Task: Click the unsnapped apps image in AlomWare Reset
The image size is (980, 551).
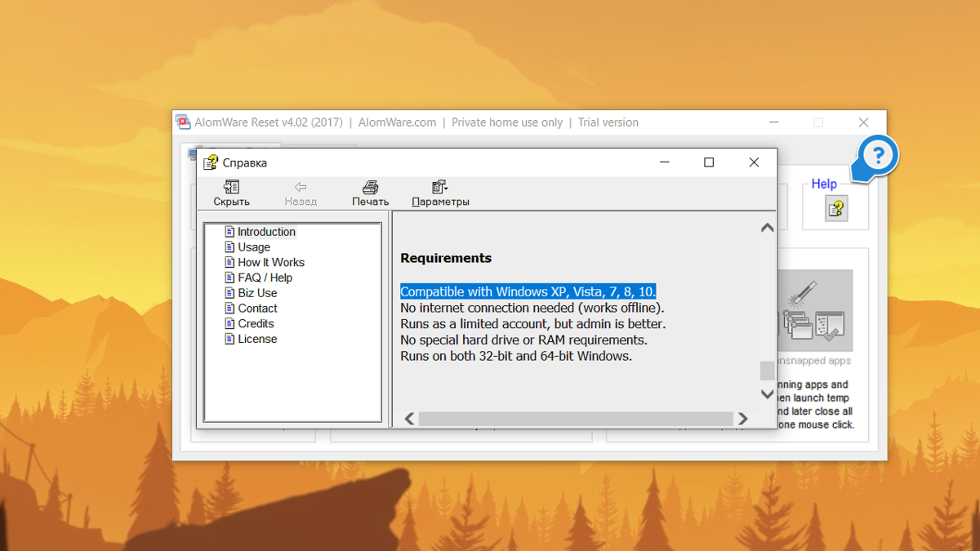Action: pos(814,311)
